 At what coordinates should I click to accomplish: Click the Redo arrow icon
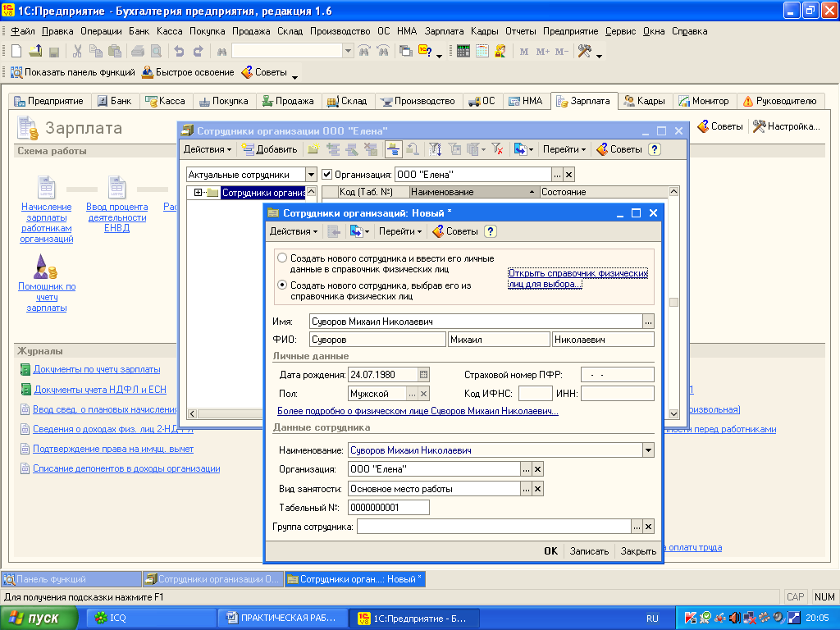click(199, 52)
